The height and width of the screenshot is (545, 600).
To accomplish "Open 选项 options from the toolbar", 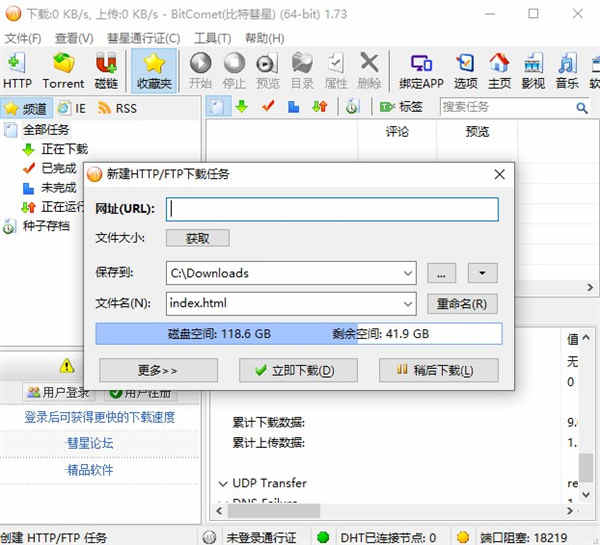I will [466, 70].
